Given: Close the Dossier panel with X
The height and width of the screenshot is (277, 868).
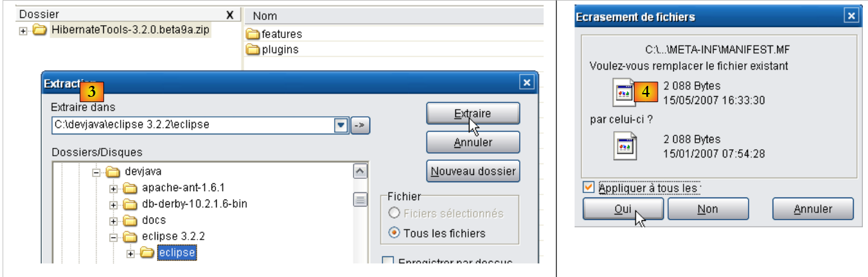Looking at the screenshot, I should pyautogui.click(x=230, y=15).
